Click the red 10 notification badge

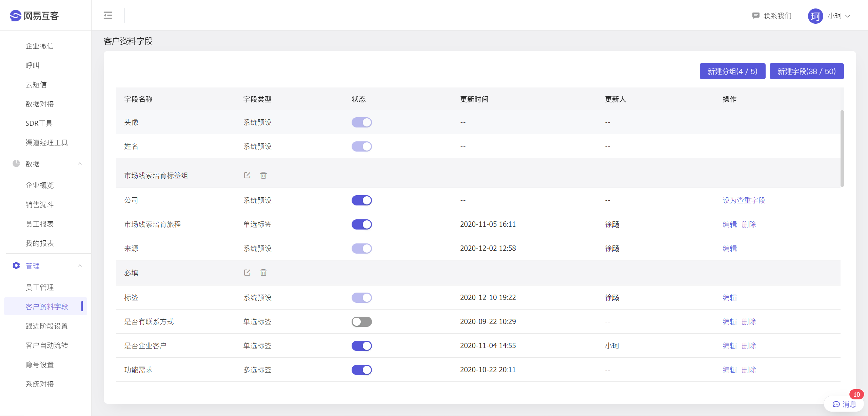(x=856, y=394)
